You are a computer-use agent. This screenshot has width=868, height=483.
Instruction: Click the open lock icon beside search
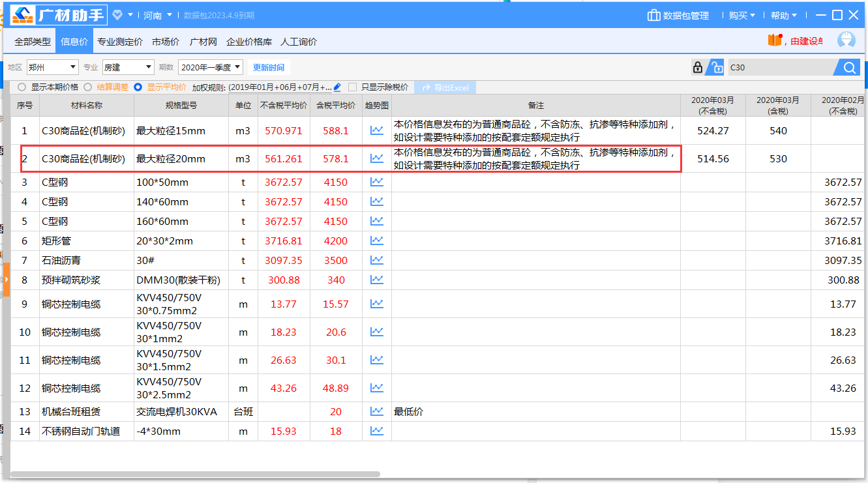tap(716, 67)
